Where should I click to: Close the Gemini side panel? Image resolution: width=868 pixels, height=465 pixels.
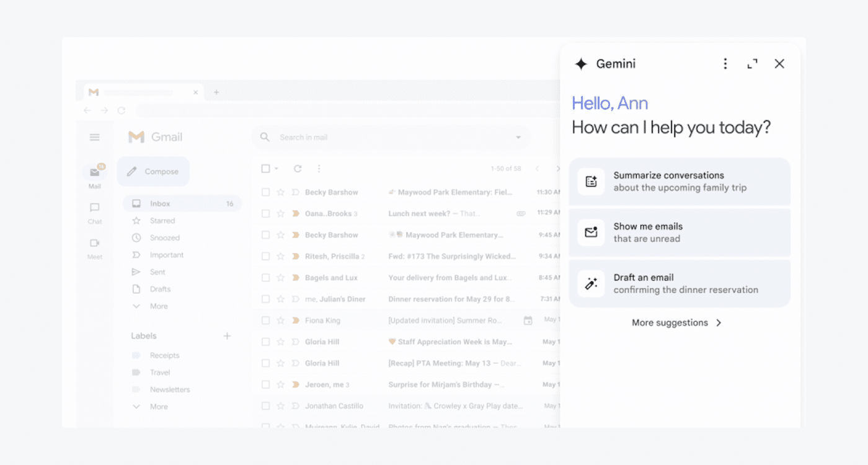[779, 64]
